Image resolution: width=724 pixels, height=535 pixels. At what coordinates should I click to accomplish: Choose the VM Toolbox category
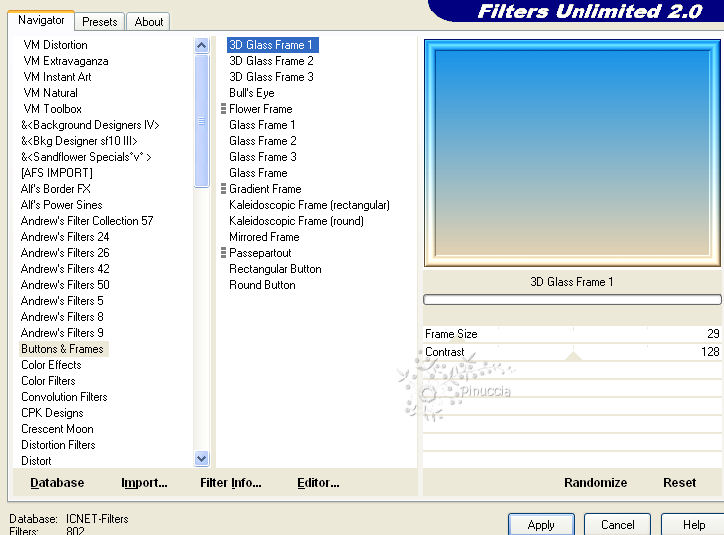pyautogui.click(x=52, y=109)
